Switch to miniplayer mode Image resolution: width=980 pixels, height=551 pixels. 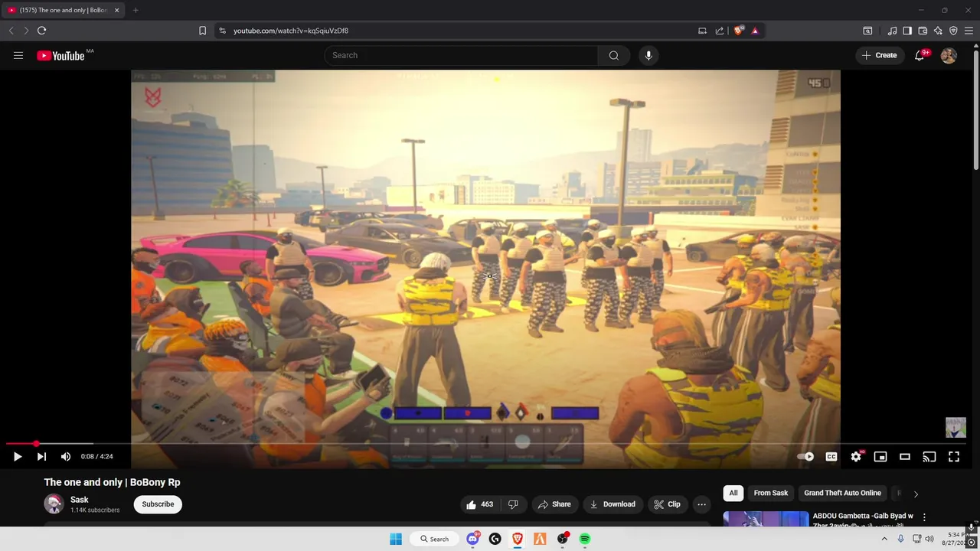[880, 457]
